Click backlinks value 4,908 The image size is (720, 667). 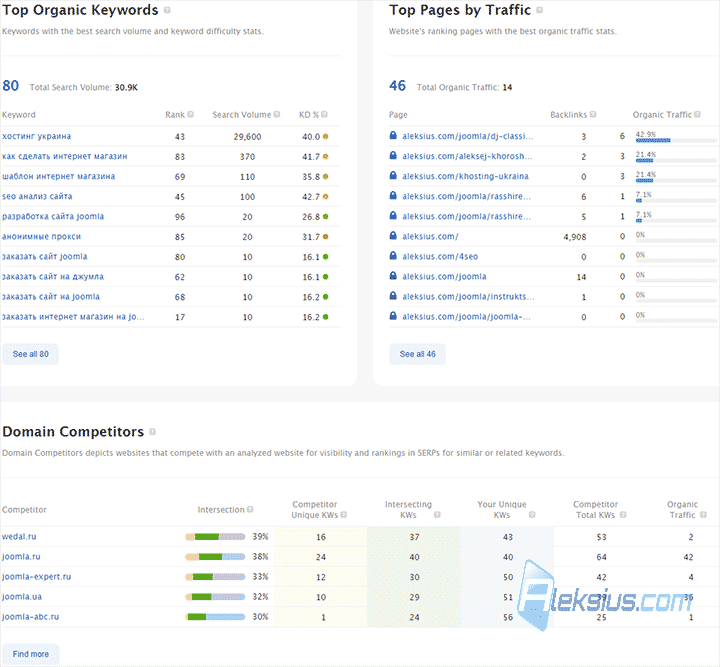575,237
